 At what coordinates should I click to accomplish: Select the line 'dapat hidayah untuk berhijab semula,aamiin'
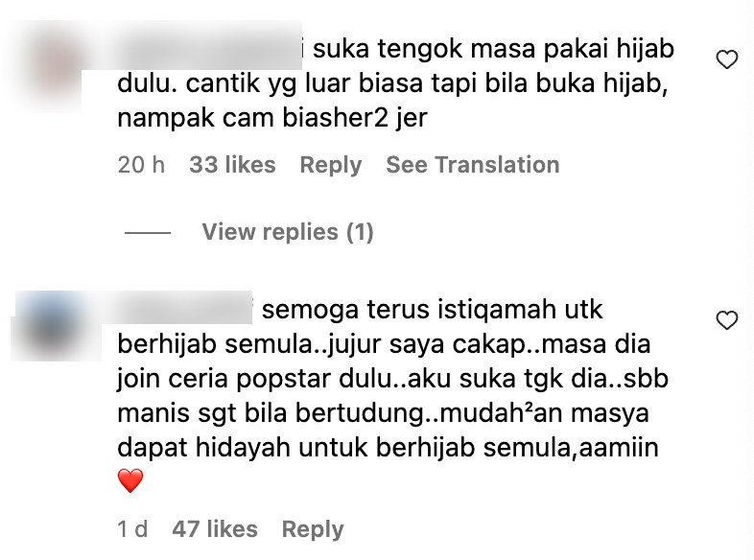pyautogui.click(x=388, y=448)
